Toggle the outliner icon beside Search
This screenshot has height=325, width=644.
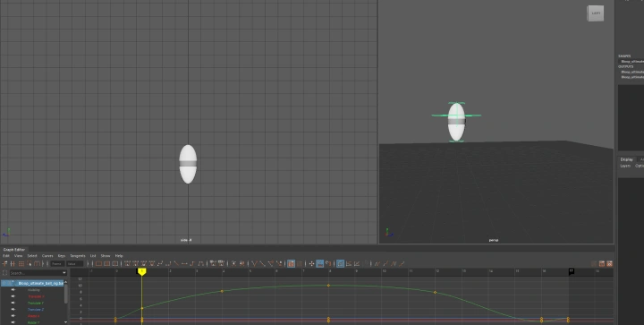click(5, 273)
